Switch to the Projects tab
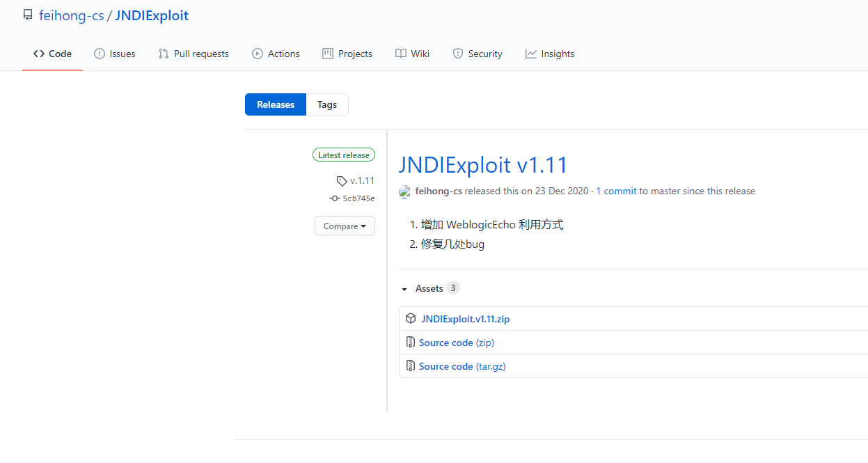 tap(347, 54)
